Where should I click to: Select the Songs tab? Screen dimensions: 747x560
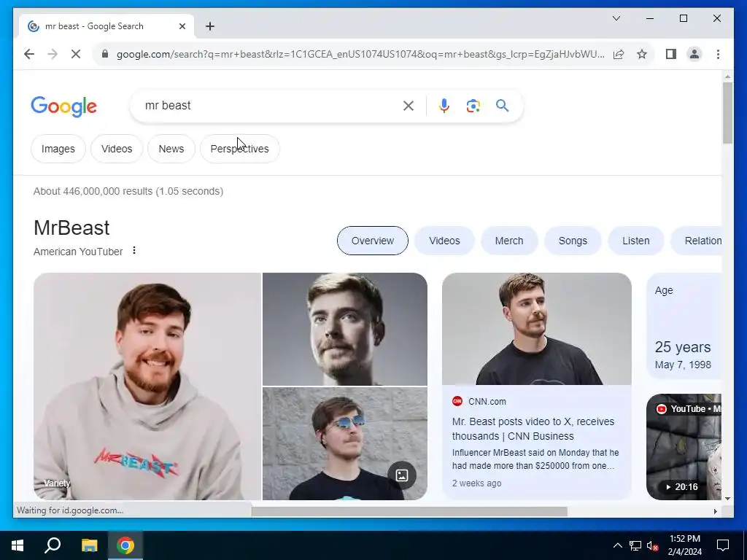573,241
